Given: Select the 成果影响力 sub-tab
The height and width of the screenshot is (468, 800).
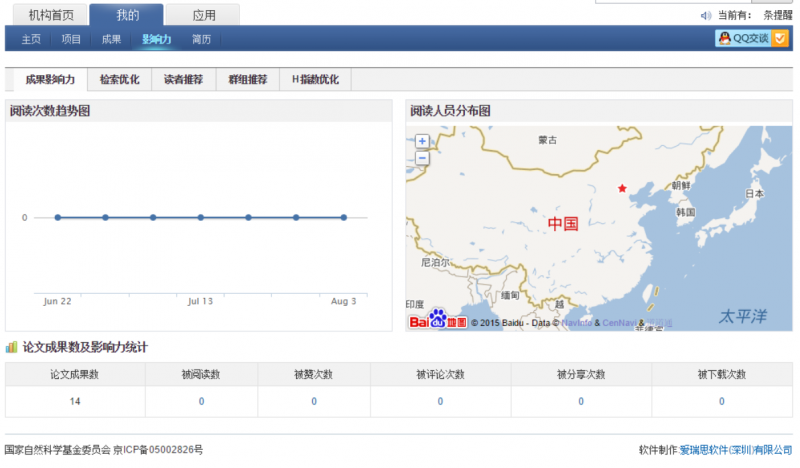Looking at the screenshot, I should (x=50, y=80).
